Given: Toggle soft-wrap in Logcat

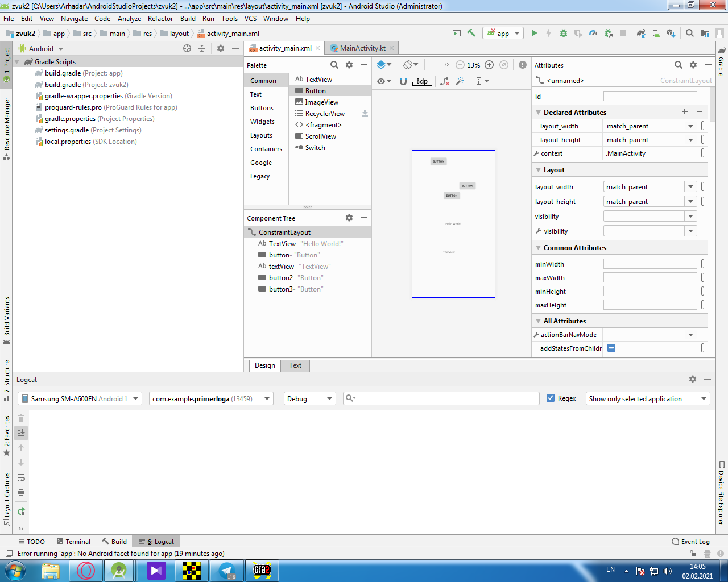Looking at the screenshot, I should tap(21, 477).
